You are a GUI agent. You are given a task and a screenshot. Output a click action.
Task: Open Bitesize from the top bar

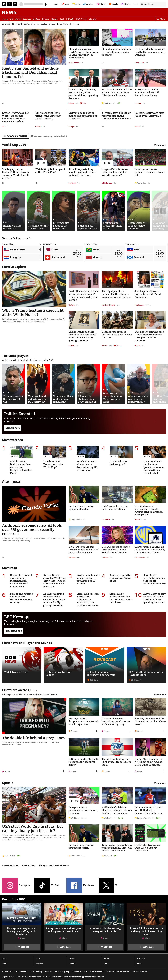(x=126, y=4)
